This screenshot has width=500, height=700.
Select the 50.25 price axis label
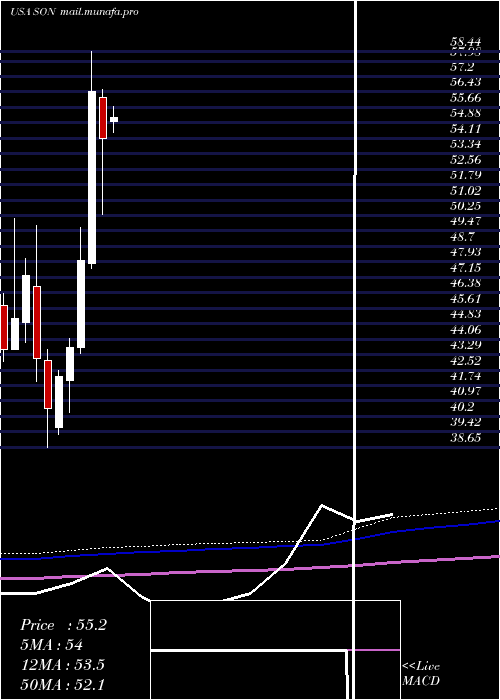point(466,206)
